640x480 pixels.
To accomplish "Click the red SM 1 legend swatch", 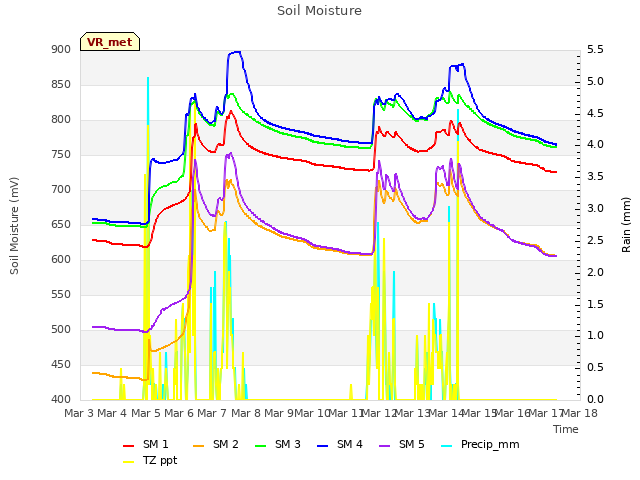I will tap(129, 445).
